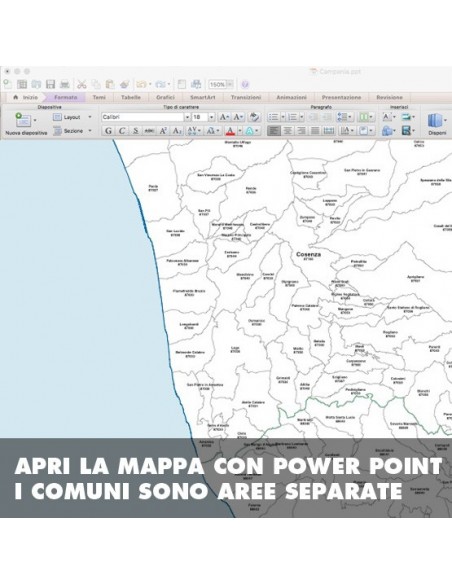This screenshot has width=452, height=584.
Task: Toggle italic with the C button
Action: (122, 131)
